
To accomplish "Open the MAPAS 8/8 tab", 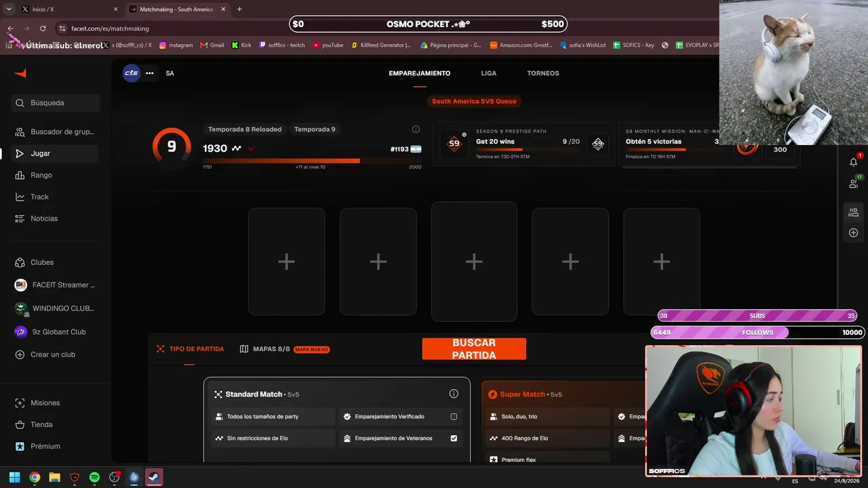I will pos(285,349).
